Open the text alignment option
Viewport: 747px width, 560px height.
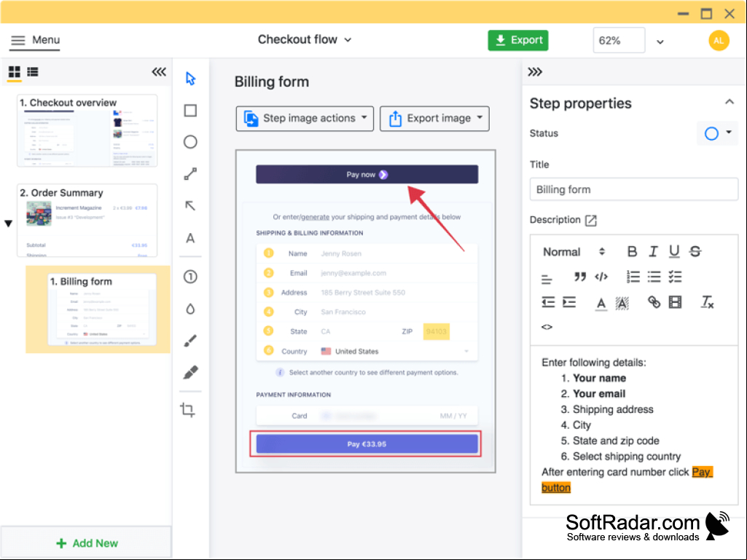coord(547,279)
